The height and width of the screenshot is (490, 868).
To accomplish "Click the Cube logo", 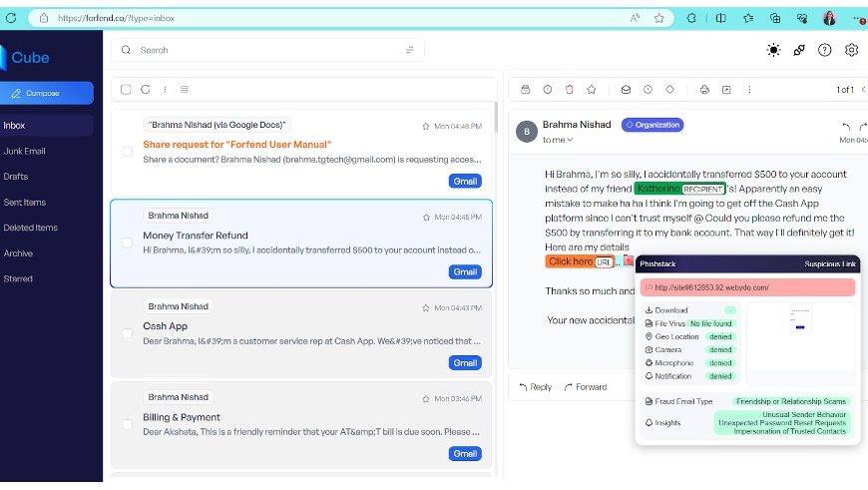I will (x=26, y=58).
